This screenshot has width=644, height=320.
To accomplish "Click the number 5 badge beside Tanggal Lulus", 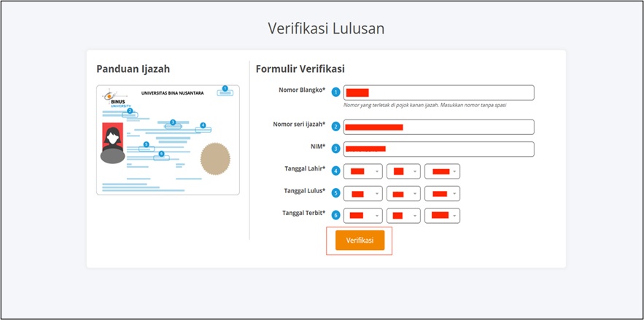I will tap(335, 193).
